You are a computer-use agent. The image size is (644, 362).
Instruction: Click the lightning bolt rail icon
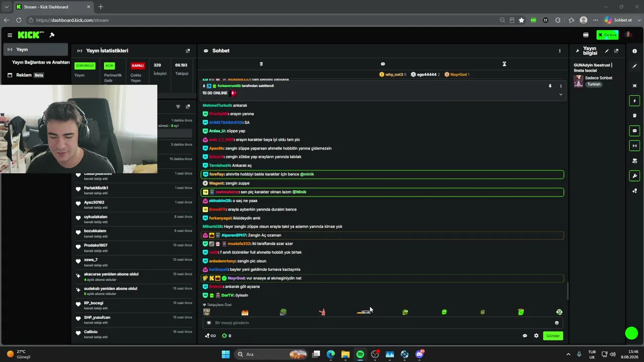(x=634, y=101)
